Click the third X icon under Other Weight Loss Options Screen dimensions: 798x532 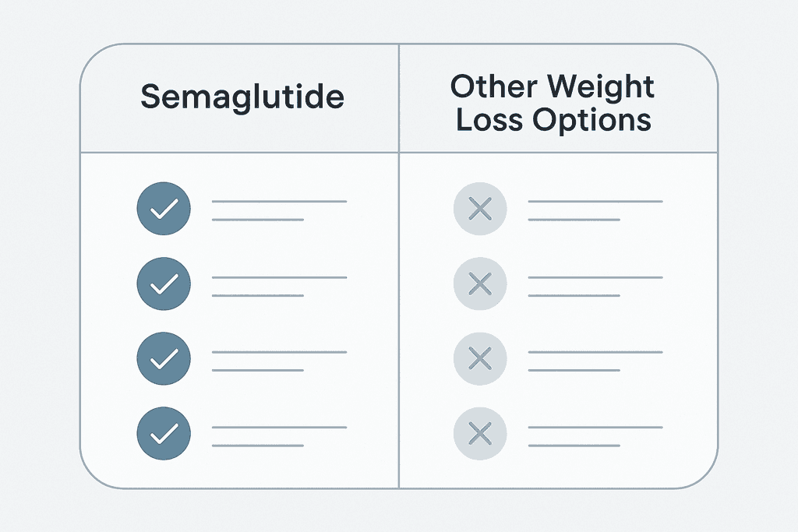[x=480, y=358]
